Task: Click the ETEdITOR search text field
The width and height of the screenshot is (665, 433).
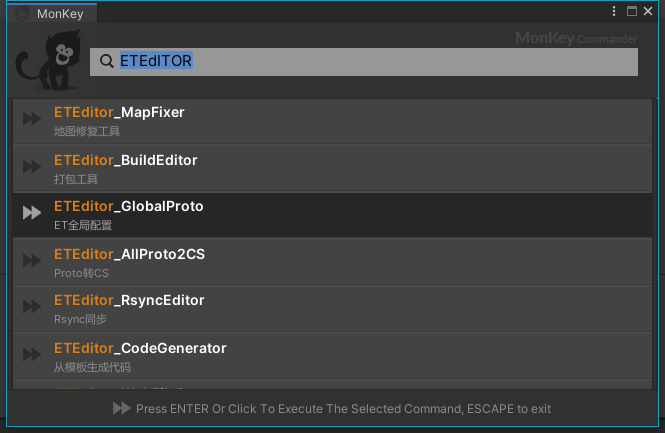Action: pyautogui.click(x=363, y=62)
